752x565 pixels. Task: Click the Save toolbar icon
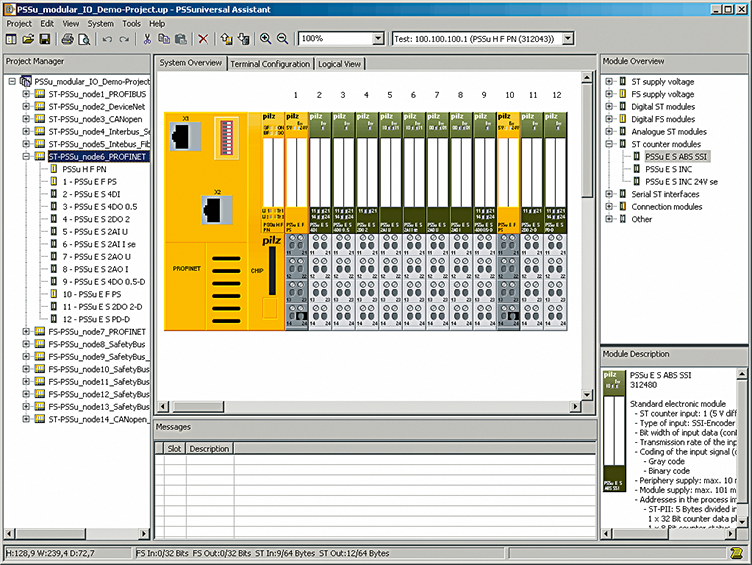[x=45, y=39]
